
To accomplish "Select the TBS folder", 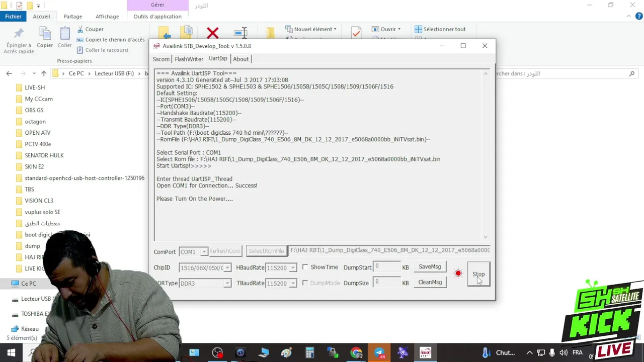I will (x=29, y=190).
